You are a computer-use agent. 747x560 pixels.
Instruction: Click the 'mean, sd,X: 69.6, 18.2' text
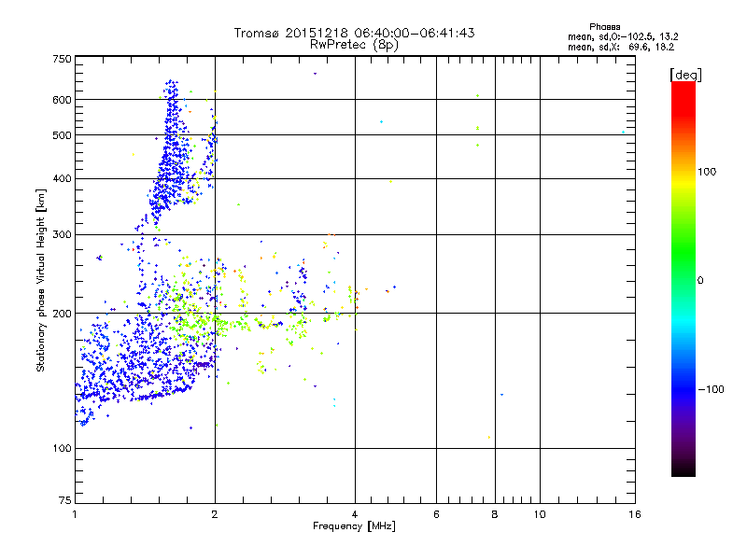click(x=621, y=47)
